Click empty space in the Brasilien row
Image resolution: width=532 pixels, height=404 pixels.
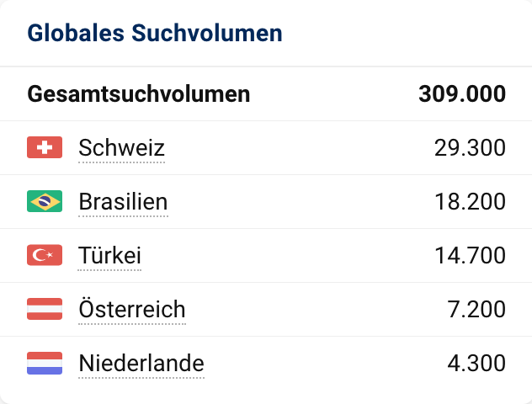click(303, 203)
